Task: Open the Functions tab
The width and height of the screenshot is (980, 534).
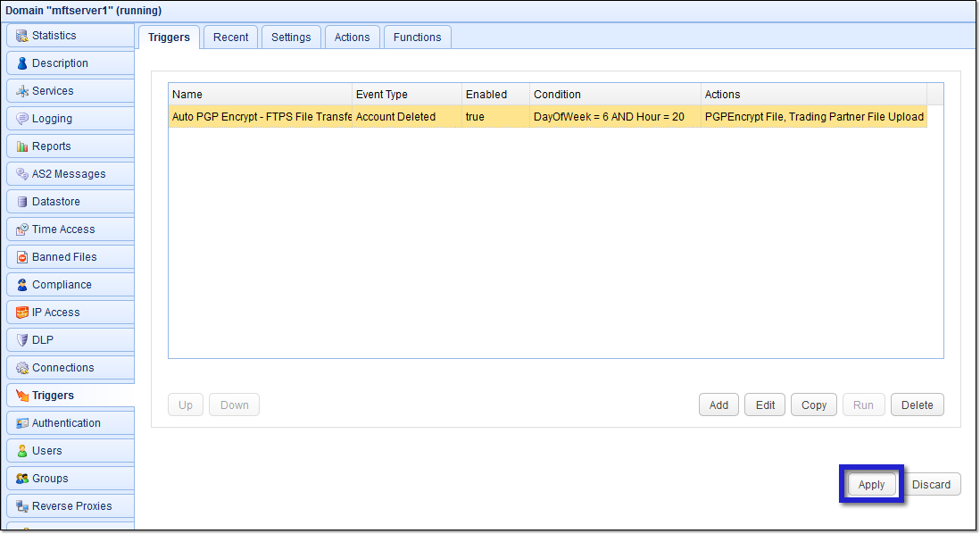Action: point(417,37)
